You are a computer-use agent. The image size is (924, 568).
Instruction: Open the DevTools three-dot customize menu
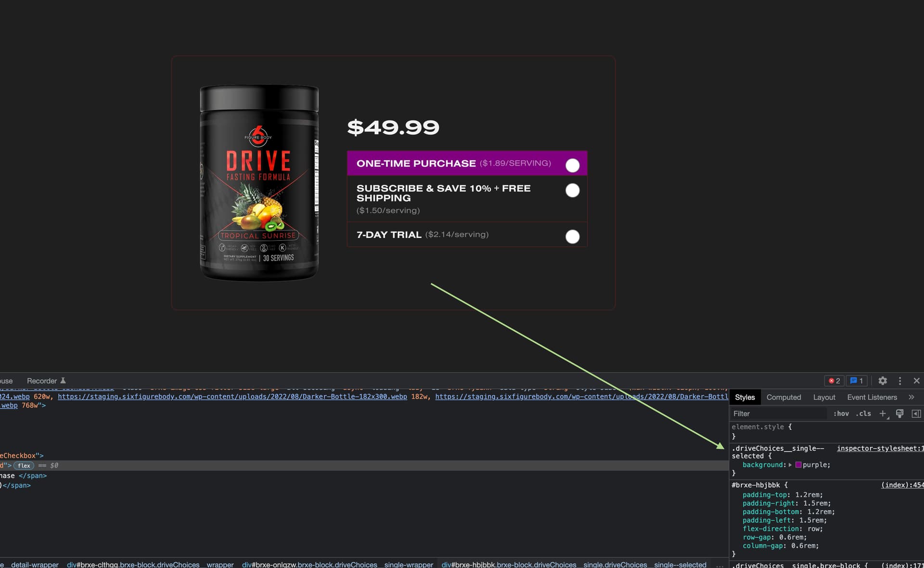point(900,381)
